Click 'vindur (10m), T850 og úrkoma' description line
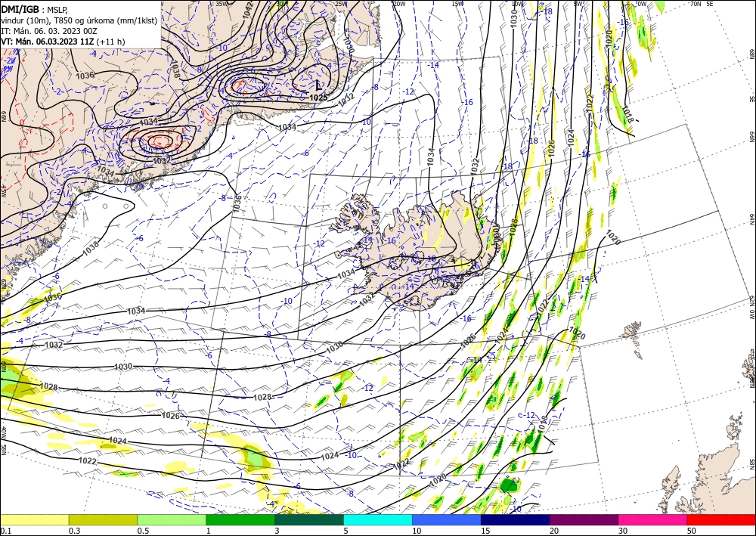756x536 pixels. click(x=79, y=20)
